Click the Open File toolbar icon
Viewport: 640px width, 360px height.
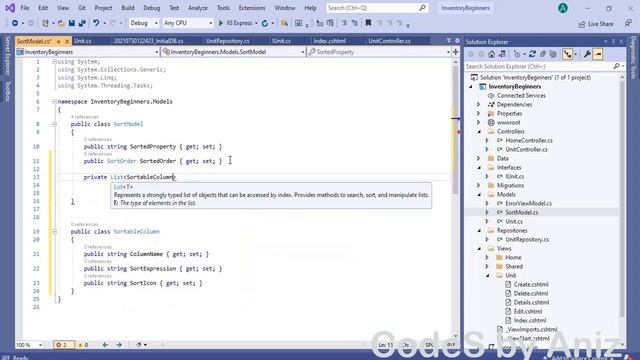(x=61, y=23)
